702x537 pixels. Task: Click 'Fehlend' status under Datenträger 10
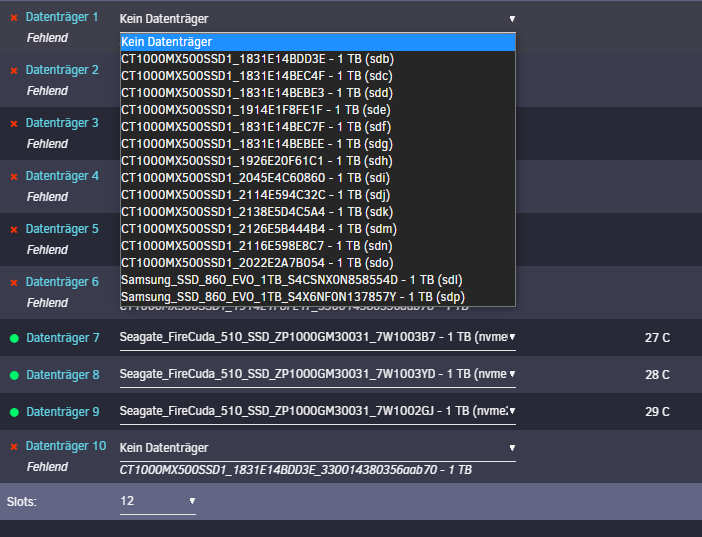(47, 467)
